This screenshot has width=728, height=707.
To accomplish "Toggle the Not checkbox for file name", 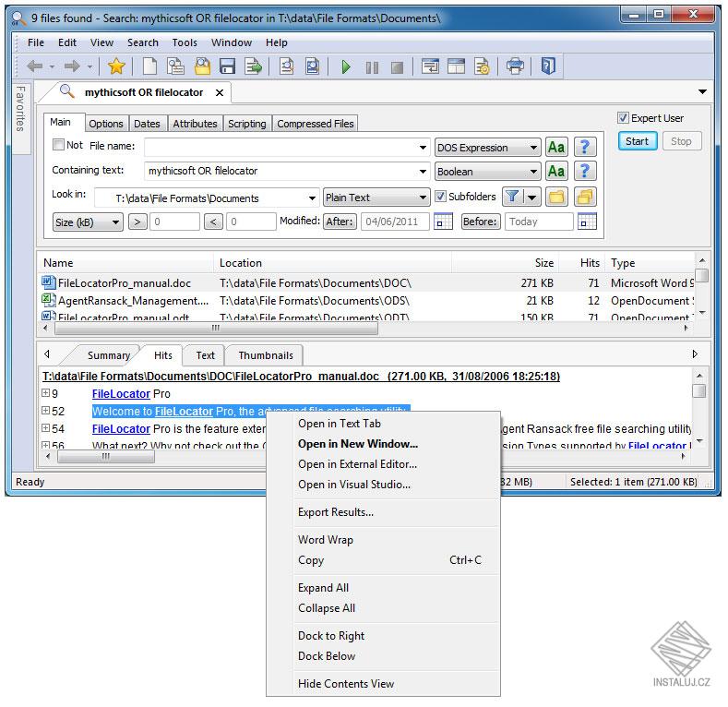I will tap(58, 145).
